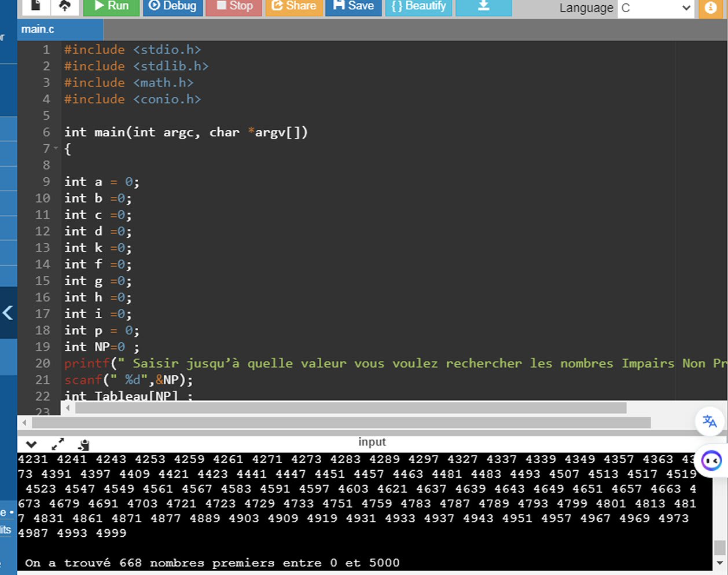Run the program

[112, 6]
